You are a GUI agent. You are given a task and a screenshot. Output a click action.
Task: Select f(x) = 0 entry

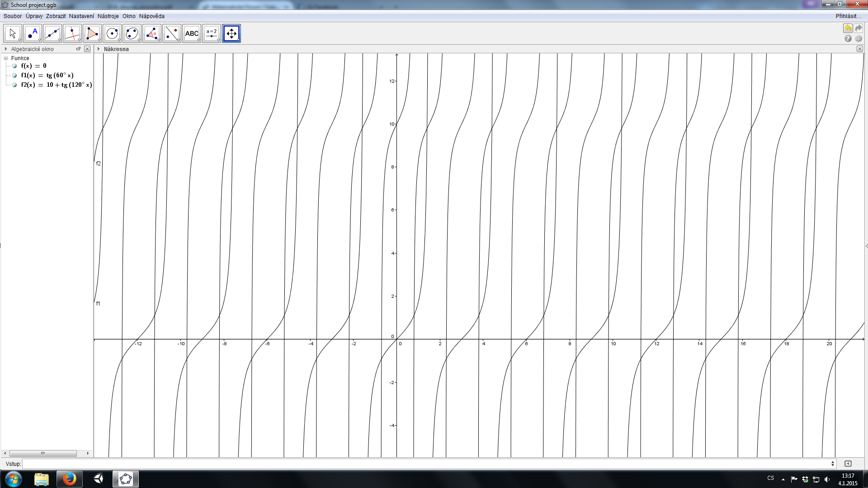[33, 66]
